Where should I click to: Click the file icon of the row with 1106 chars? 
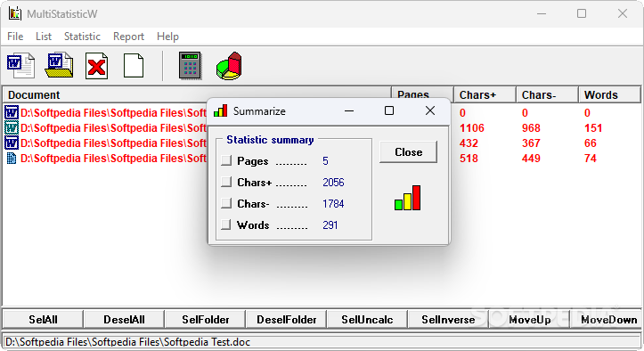(x=12, y=127)
